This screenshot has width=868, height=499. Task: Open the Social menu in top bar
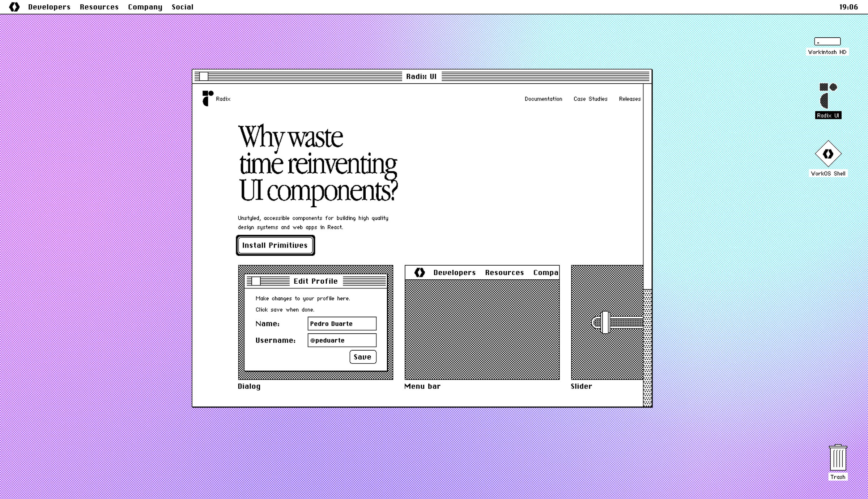pyautogui.click(x=182, y=7)
